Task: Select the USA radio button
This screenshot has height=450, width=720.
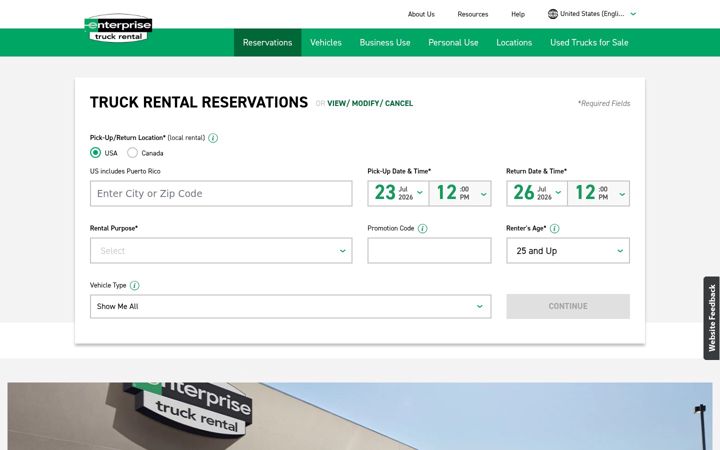Action: coord(96,152)
